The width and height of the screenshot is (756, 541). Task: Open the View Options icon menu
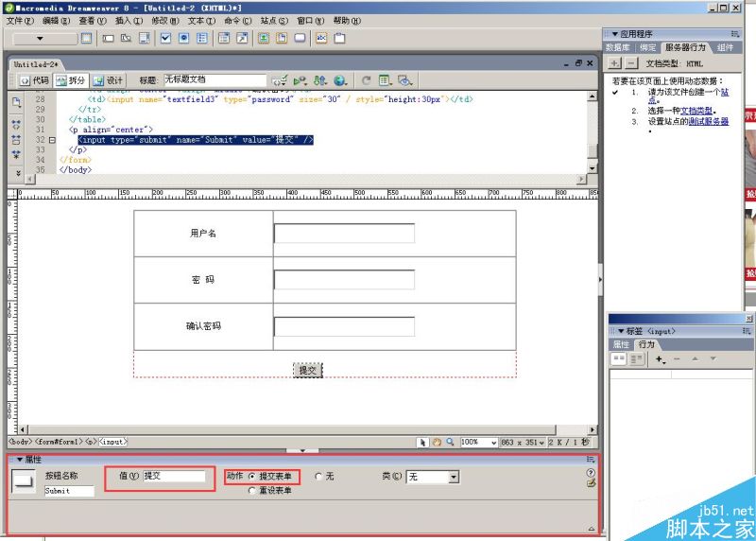coord(385,80)
